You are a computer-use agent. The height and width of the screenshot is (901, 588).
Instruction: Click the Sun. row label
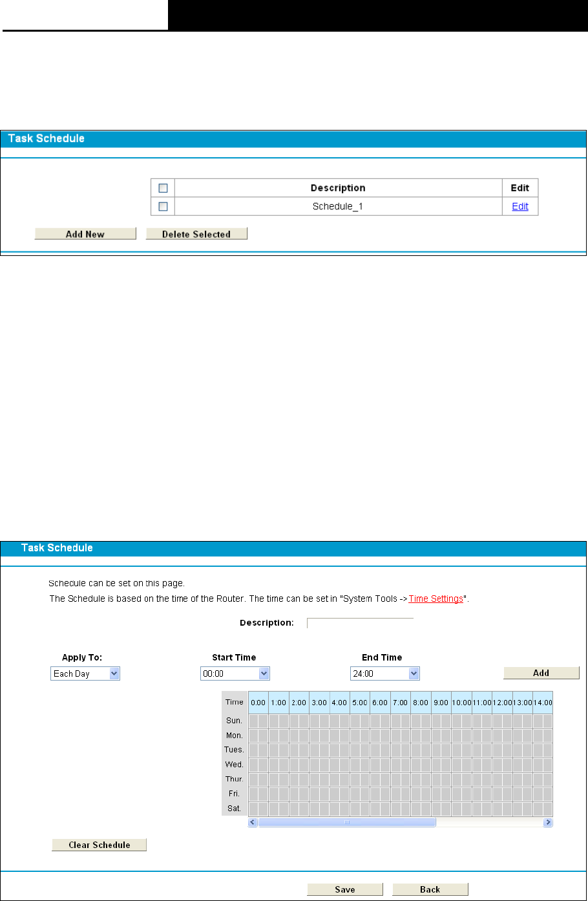[x=235, y=720]
